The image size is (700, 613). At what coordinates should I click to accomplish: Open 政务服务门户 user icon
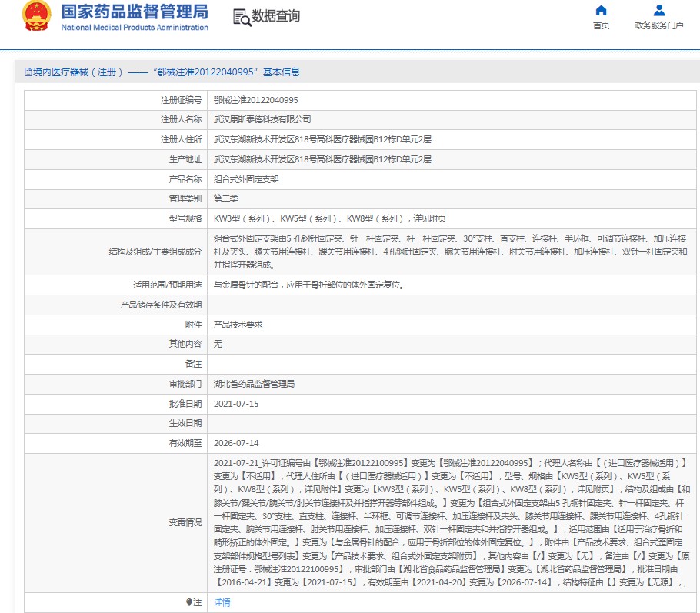pos(659,10)
